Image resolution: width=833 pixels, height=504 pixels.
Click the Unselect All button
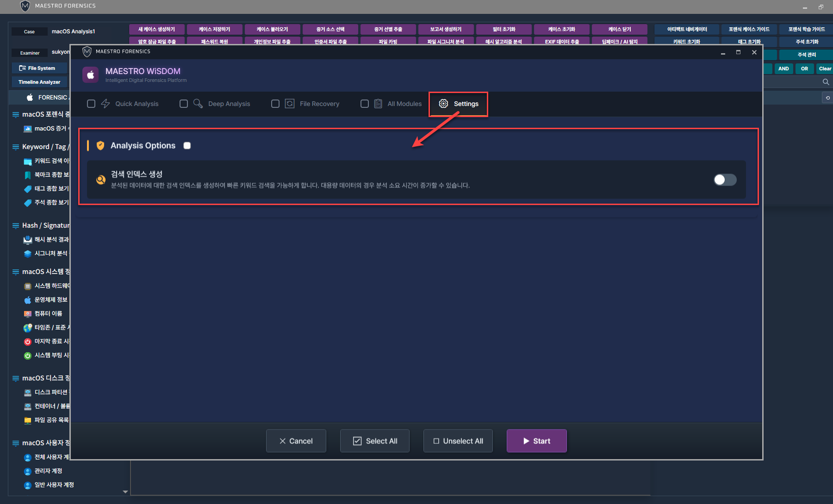458,441
